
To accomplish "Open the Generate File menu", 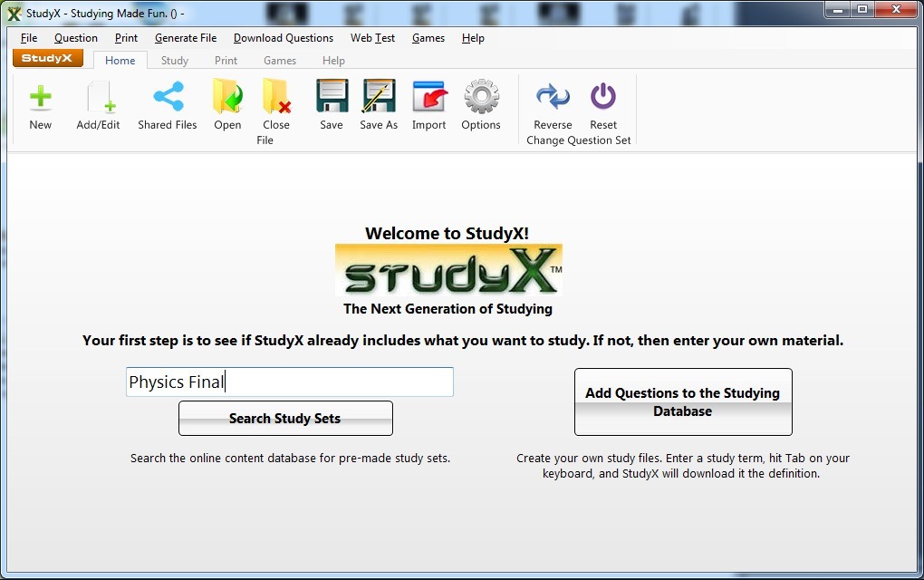I will point(186,38).
